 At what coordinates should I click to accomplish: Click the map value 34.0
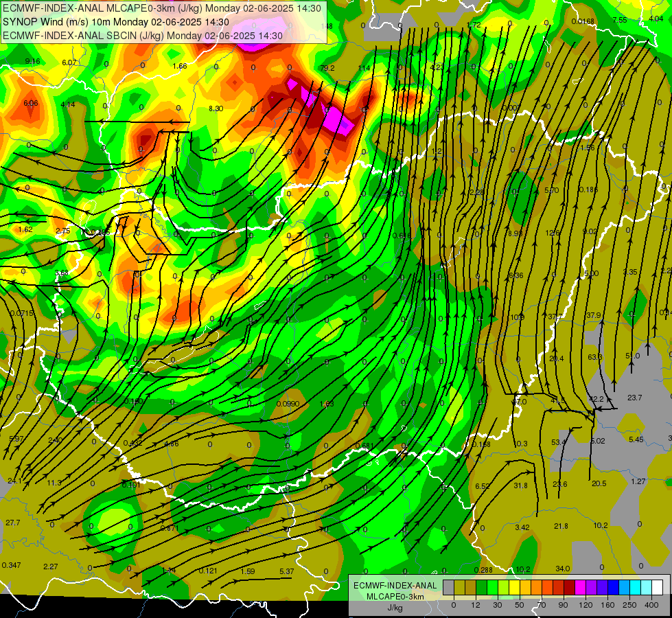click(x=563, y=569)
